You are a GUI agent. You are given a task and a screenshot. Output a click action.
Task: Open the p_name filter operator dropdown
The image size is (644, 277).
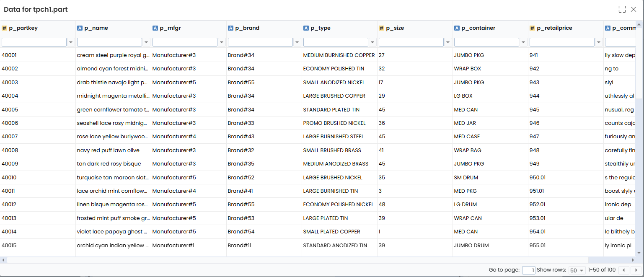coord(146,42)
